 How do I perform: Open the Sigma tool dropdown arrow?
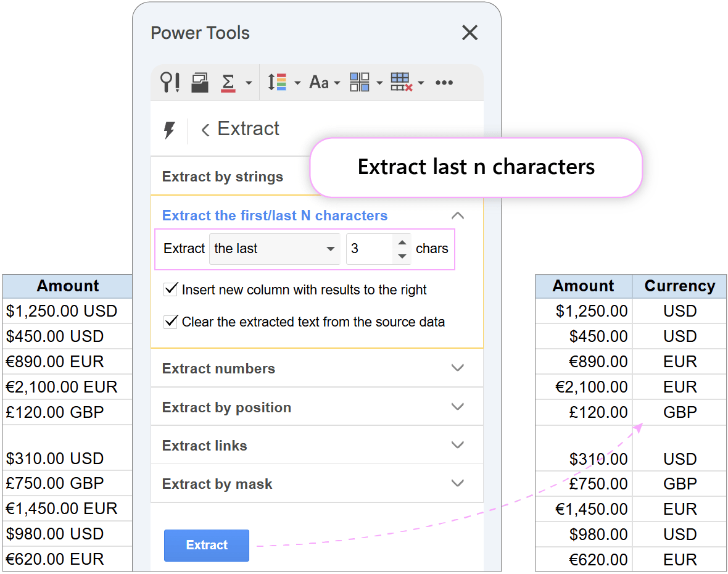pyautogui.click(x=249, y=83)
